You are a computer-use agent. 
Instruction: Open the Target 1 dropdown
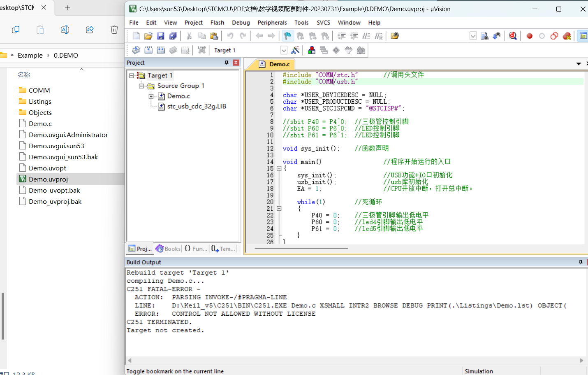pyautogui.click(x=284, y=50)
